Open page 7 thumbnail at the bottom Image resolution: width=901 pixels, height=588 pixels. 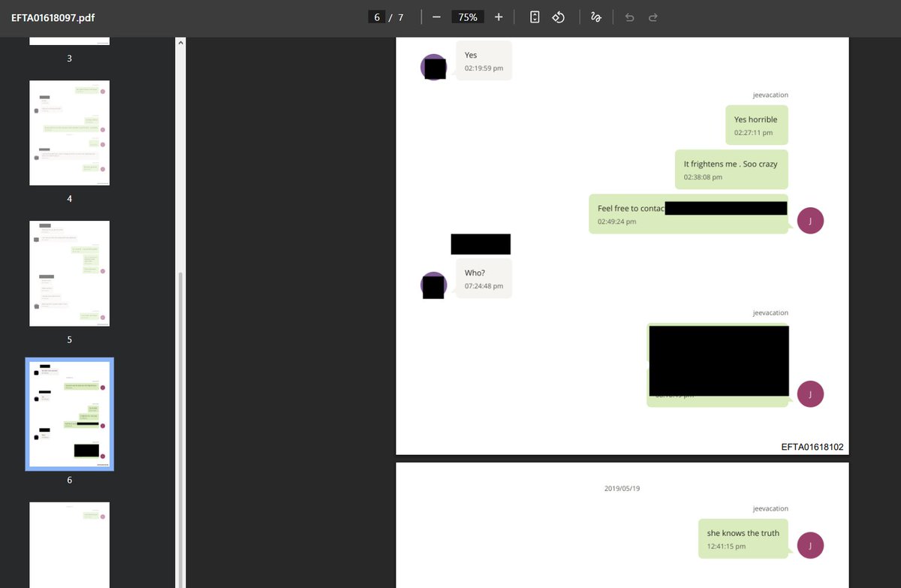70,544
